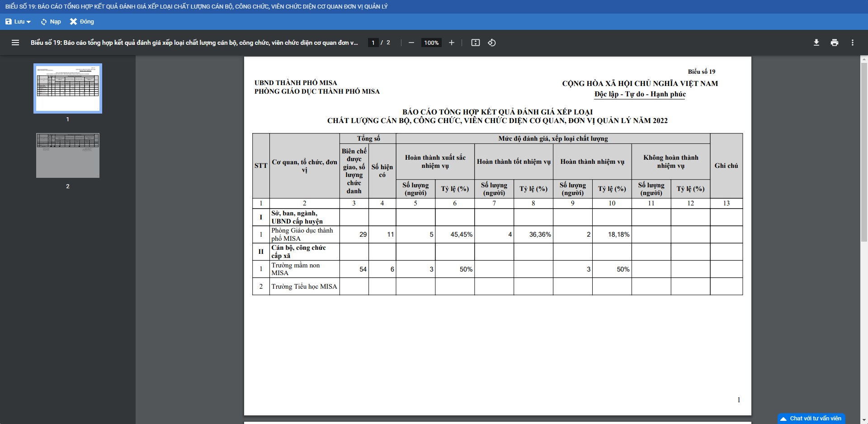868x424 pixels.
Task: Click the 100% zoom level field
Action: [x=431, y=43]
